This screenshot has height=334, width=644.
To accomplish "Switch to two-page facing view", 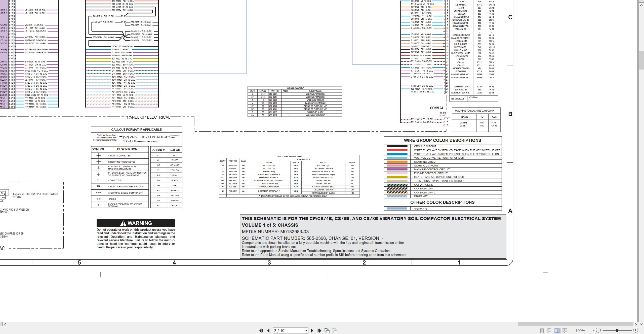I will tap(557, 330).
